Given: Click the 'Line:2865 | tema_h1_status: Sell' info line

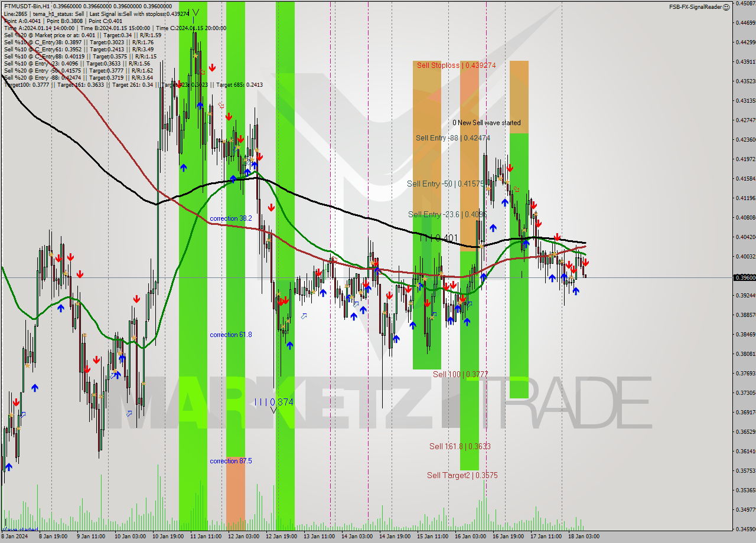Looking at the screenshot, I should [97, 14].
